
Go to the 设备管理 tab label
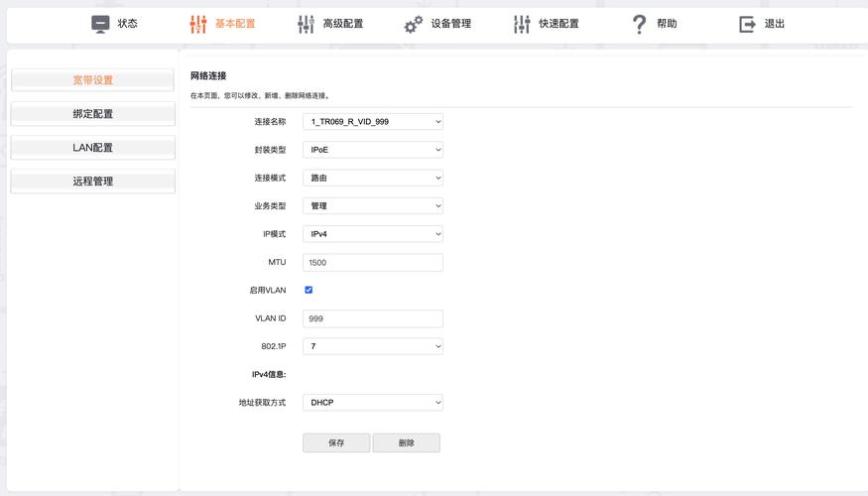[451, 23]
